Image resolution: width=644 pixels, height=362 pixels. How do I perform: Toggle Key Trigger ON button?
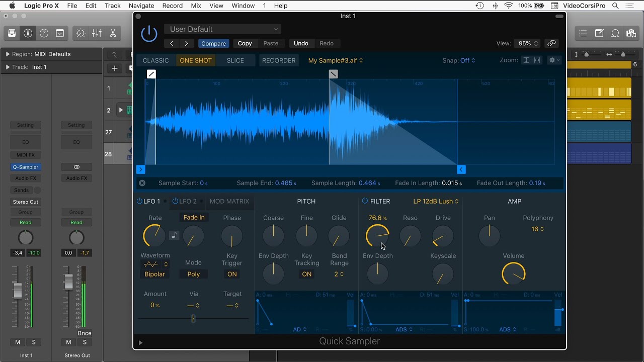pyautogui.click(x=232, y=274)
